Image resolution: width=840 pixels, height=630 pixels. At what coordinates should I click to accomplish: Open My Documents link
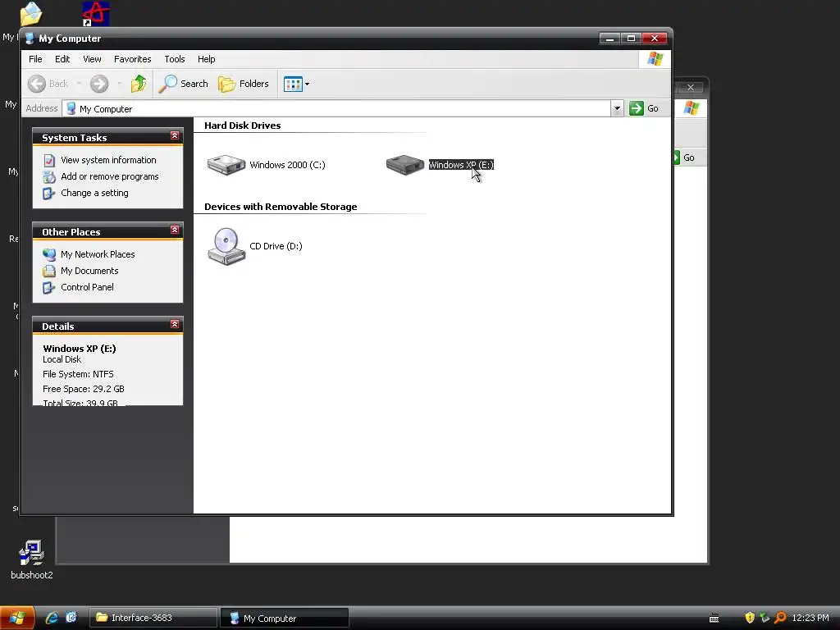(89, 271)
